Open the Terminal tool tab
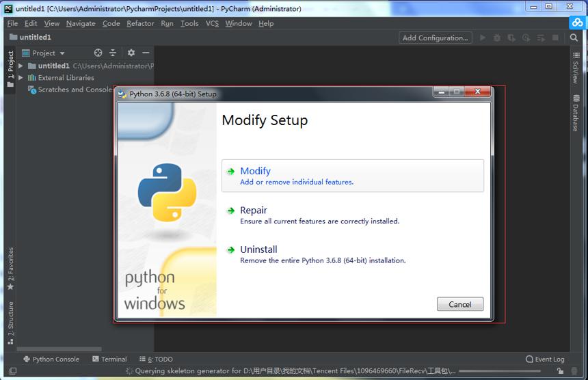The image size is (588, 380). tap(109, 359)
